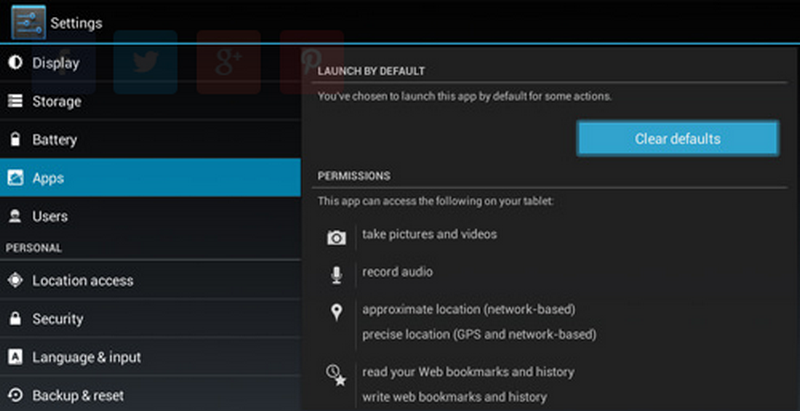
Task: Click 'This app can access the following' text
Action: pos(435,201)
